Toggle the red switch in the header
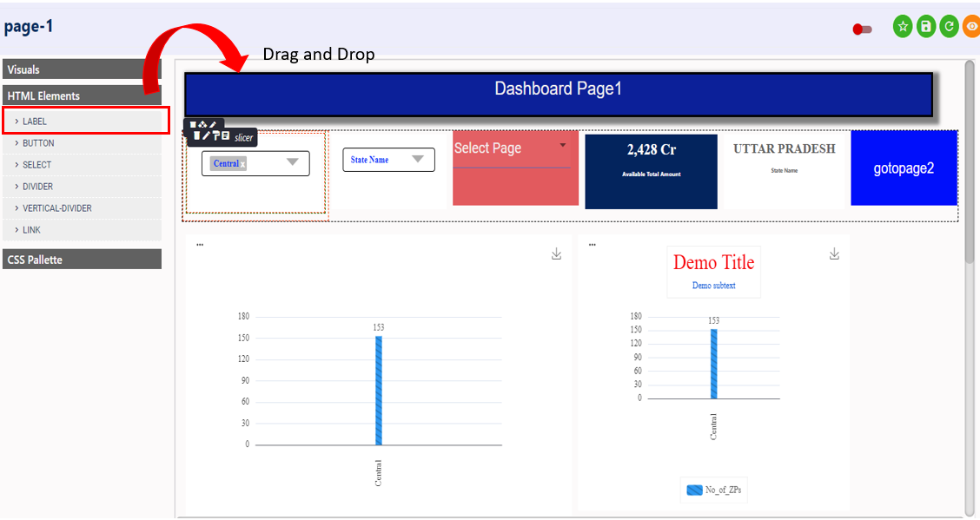The height and width of the screenshot is (520, 980). point(862,30)
